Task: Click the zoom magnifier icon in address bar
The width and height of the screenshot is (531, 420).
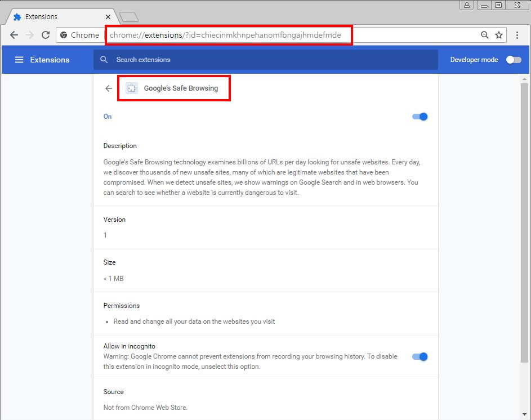Action: (485, 35)
